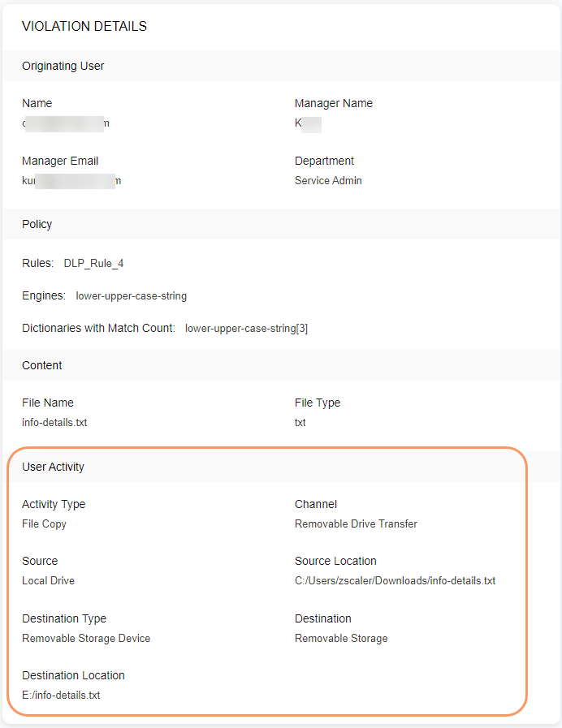Click the Originating User section header
Viewport: 562px width, 728px height.
click(x=63, y=66)
